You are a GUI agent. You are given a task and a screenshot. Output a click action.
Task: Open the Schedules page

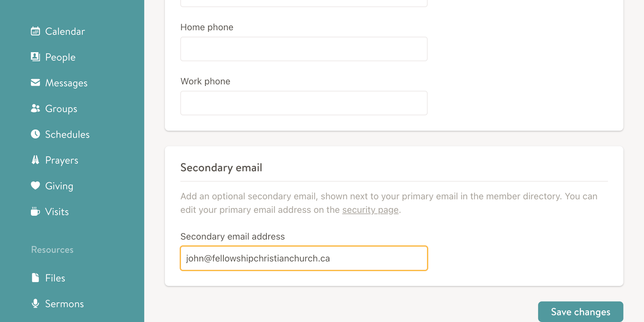tap(67, 134)
